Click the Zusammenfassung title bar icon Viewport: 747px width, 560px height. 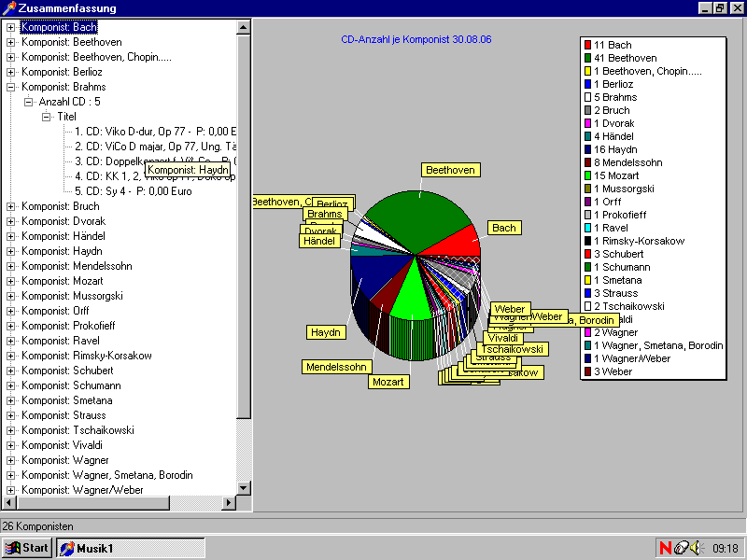click(8, 8)
